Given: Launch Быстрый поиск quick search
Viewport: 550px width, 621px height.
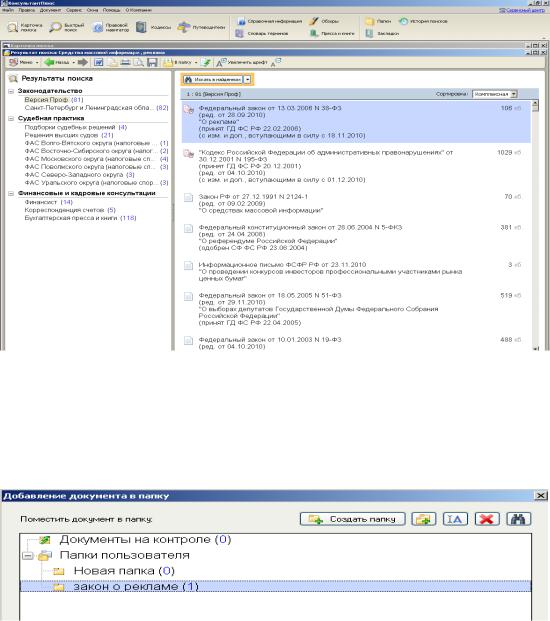Looking at the screenshot, I should click(67, 27).
